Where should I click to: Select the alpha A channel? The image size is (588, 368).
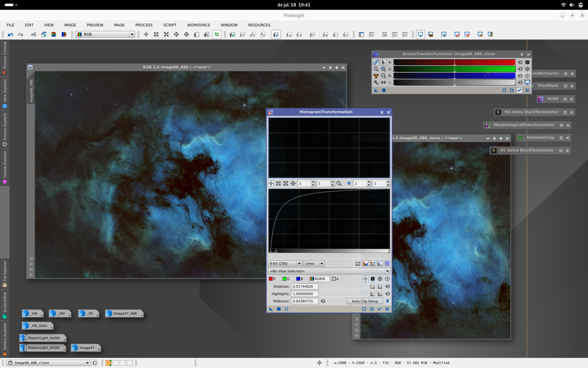point(335,279)
